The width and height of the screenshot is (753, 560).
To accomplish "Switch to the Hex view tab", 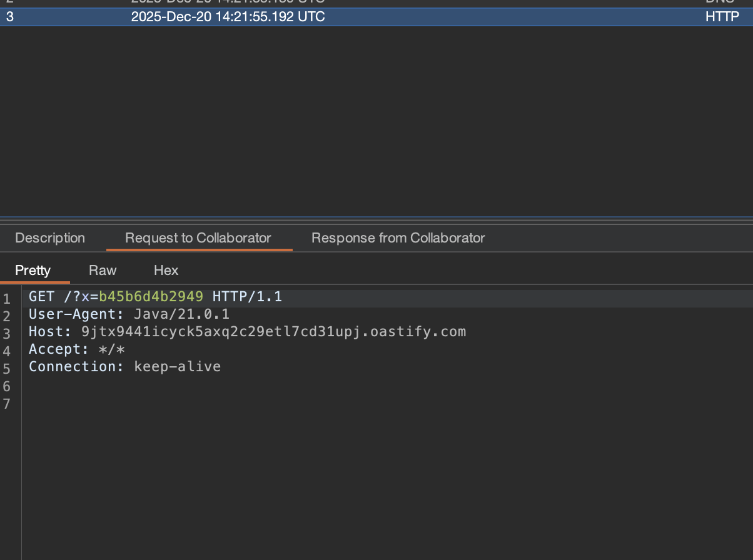I will click(x=166, y=271).
